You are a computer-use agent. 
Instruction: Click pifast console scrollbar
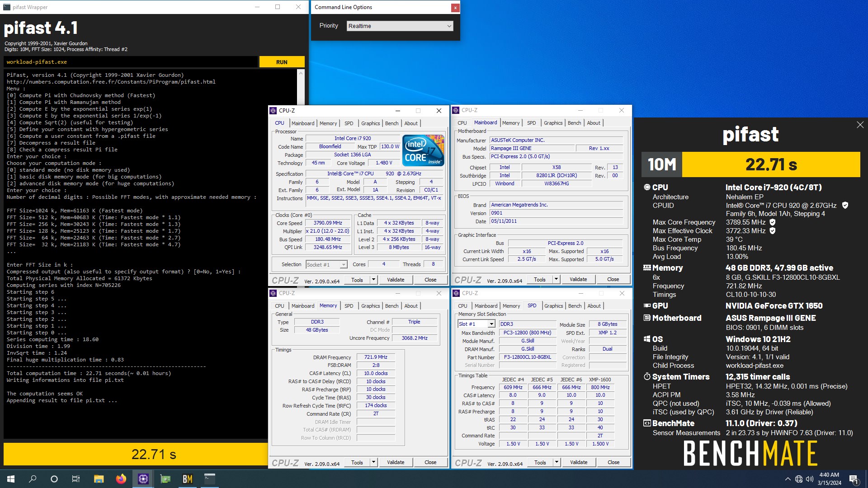(x=301, y=87)
